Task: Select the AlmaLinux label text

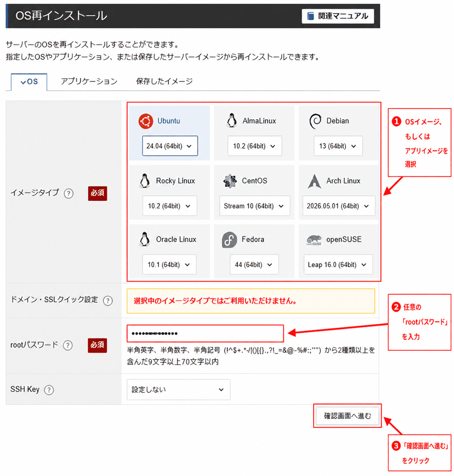Action: [x=259, y=121]
